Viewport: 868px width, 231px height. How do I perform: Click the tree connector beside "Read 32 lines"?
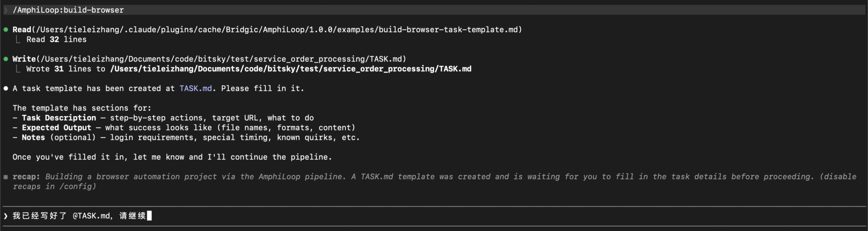pos(18,39)
